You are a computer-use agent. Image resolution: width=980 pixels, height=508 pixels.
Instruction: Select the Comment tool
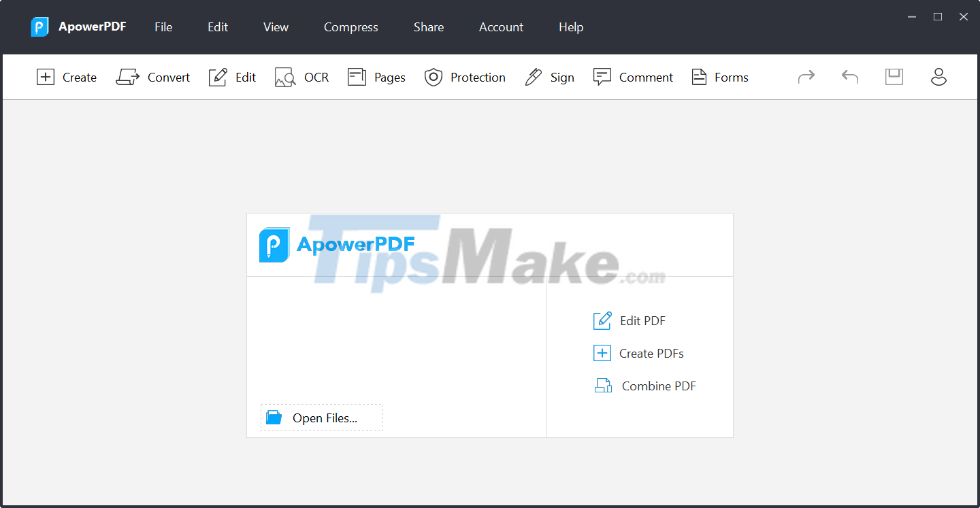point(633,77)
